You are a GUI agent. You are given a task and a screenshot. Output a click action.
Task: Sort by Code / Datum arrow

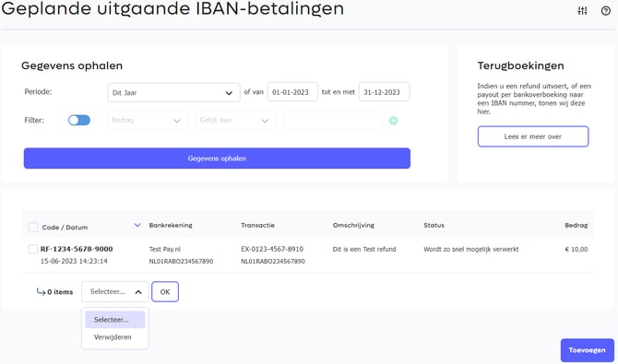tap(137, 226)
